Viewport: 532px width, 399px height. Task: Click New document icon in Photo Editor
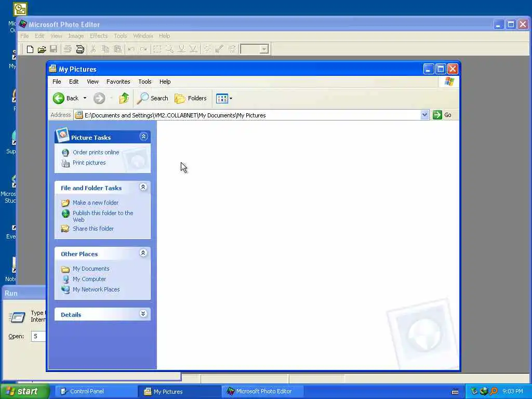coord(30,49)
